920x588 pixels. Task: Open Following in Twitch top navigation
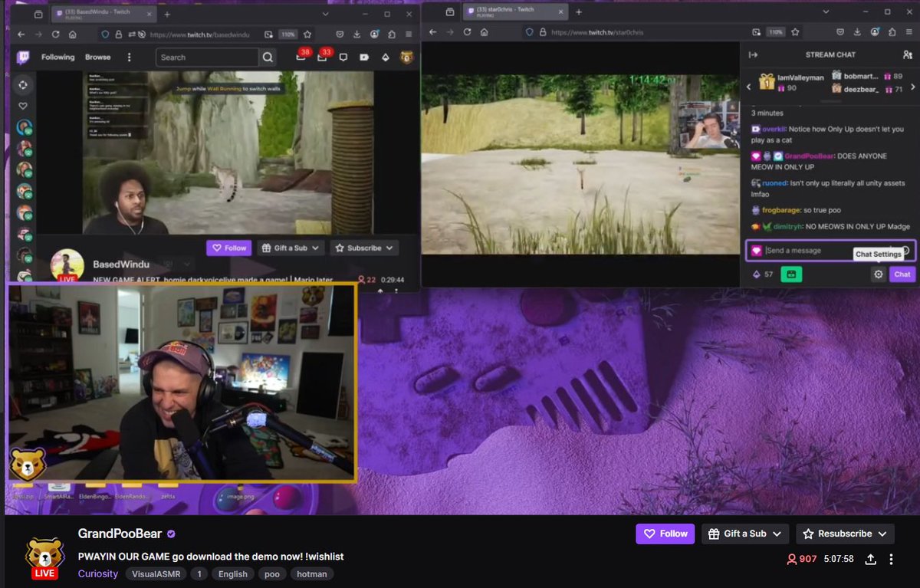(58, 57)
